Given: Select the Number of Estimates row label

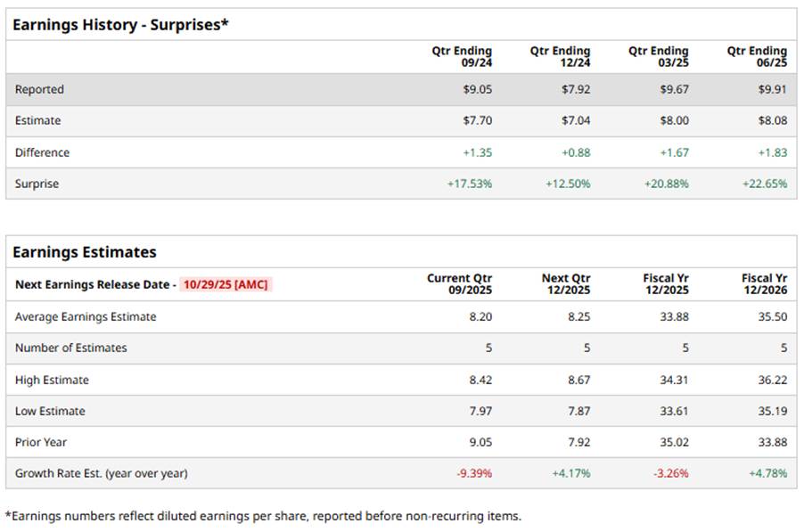Looking at the screenshot, I should [70, 348].
